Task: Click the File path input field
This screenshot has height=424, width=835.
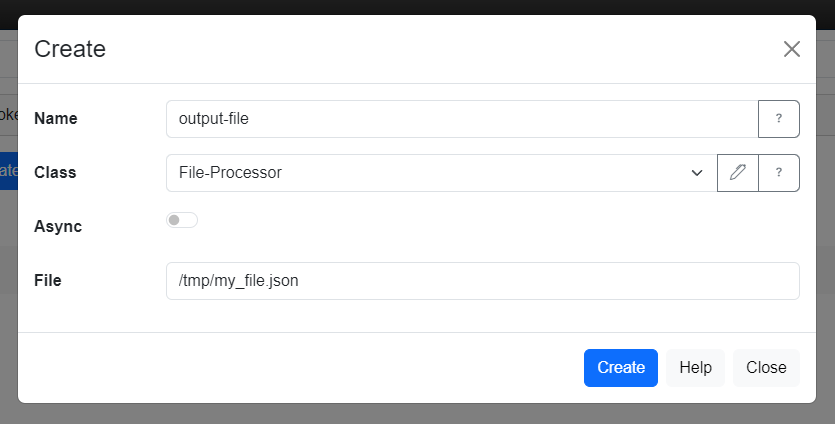Action: click(x=482, y=281)
